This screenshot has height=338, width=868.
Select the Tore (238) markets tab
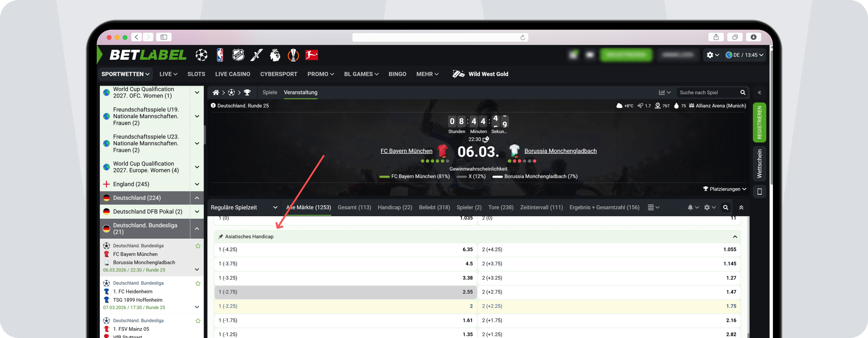501,207
